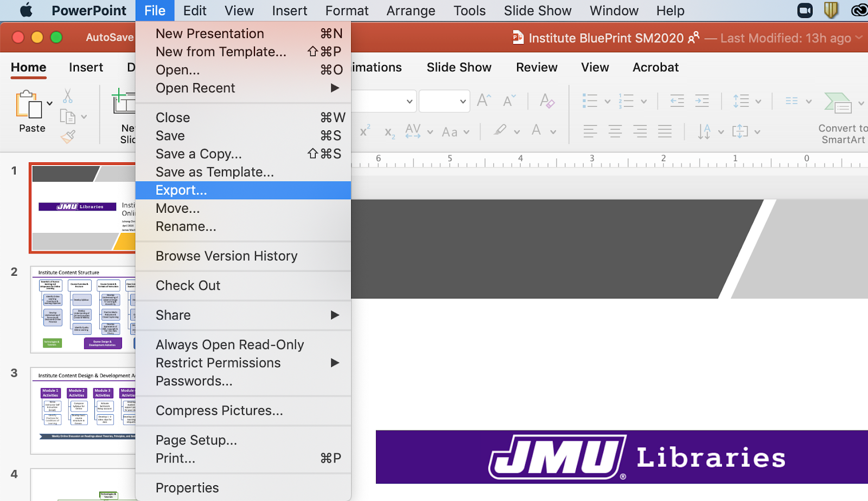Image resolution: width=868 pixels, height=501 pixels.
Task: Open Passwords settings
Action: point(243,381)
